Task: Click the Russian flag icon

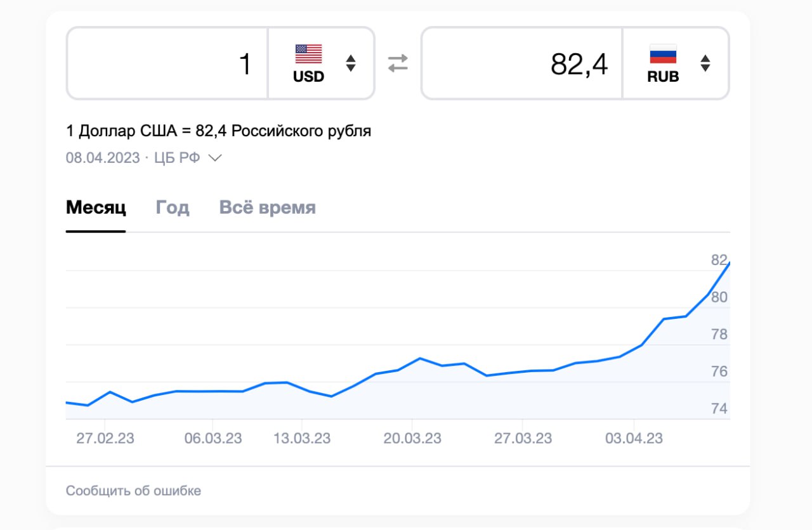Action: tap(663, 54)
